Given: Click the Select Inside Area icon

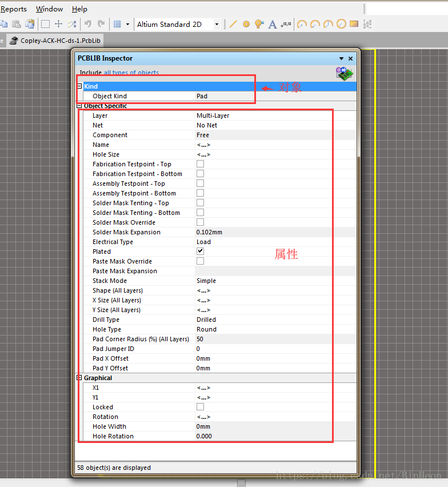Looking at the screenshot, I should 45,24.
